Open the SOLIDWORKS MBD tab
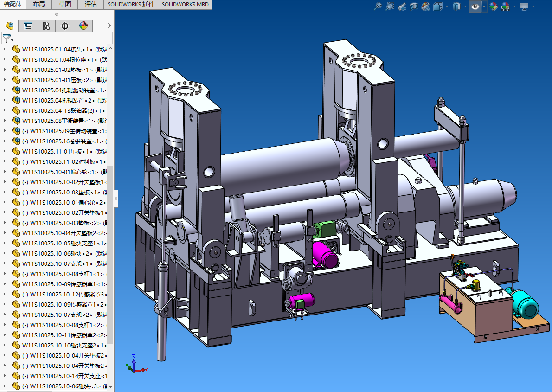The width and height of the screenshot is (552, 392). pyautogui.click(x=185, y=5)
